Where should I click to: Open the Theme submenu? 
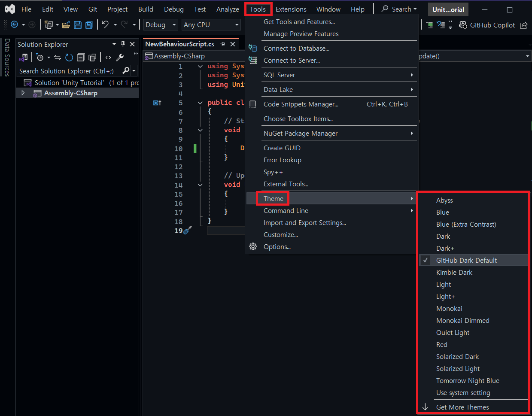[331, 198]
